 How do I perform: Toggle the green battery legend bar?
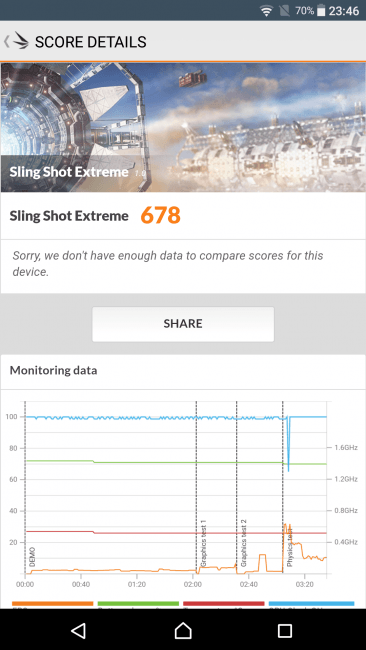[x=138, y=604]
